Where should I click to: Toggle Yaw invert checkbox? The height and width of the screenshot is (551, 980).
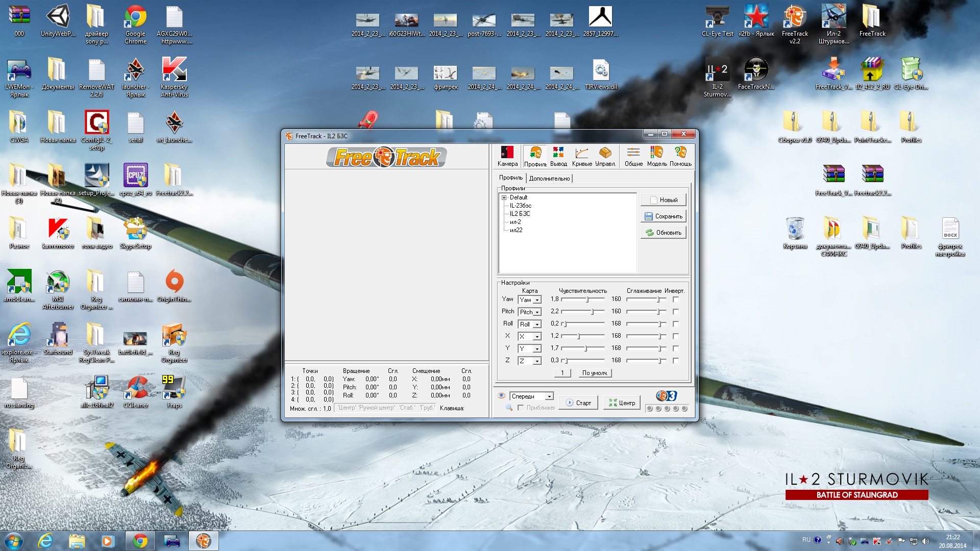(x=676, y=299)
